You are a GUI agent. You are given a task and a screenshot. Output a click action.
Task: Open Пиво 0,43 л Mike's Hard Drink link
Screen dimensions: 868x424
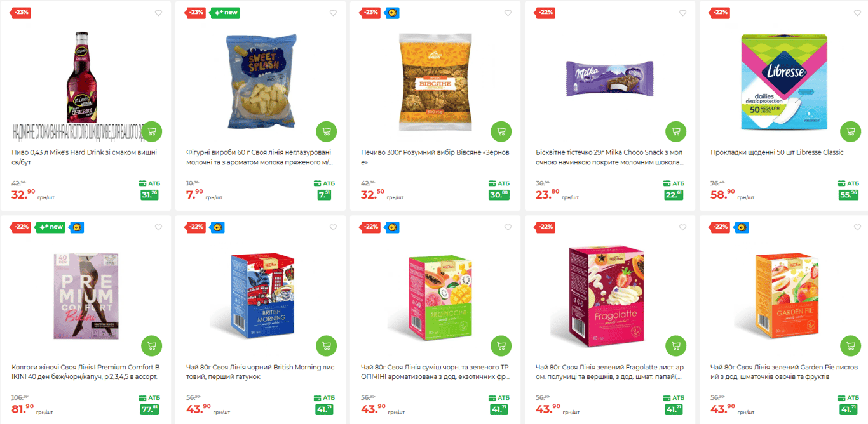pyautogui.click(x=85, y=157)
